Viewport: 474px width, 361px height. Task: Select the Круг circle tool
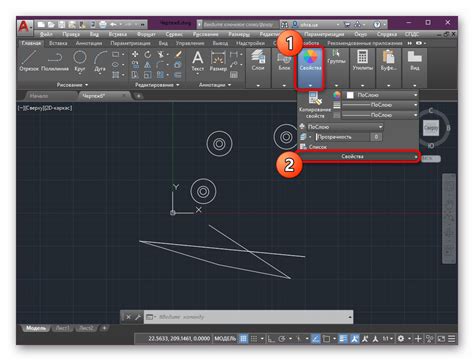pyautogui.click(x=80, y=61)
